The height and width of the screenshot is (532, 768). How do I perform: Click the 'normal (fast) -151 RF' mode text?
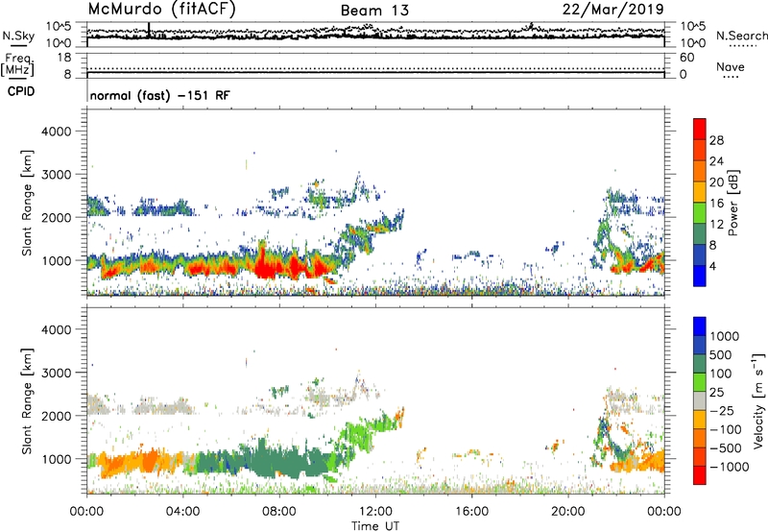[159, 95]
